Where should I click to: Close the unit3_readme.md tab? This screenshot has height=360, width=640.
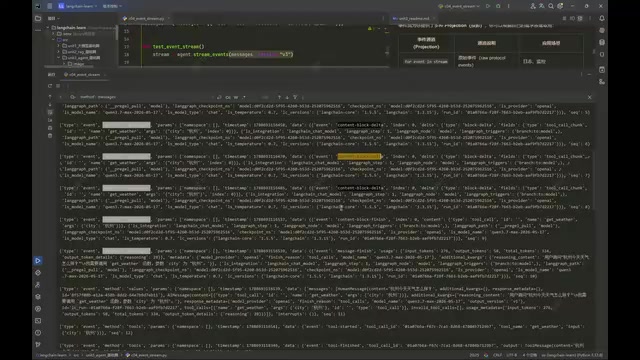[434, 18]
